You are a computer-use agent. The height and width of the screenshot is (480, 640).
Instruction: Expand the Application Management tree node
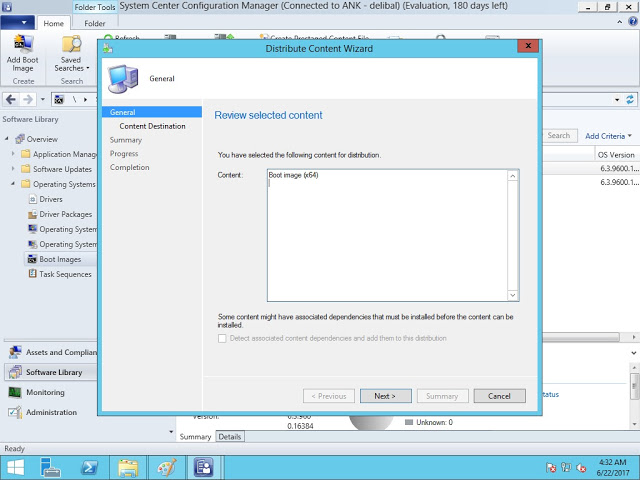(14, 154)
